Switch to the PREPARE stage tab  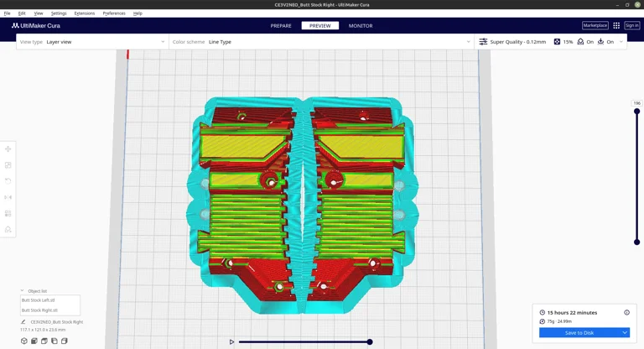click(x=281, y=26)
